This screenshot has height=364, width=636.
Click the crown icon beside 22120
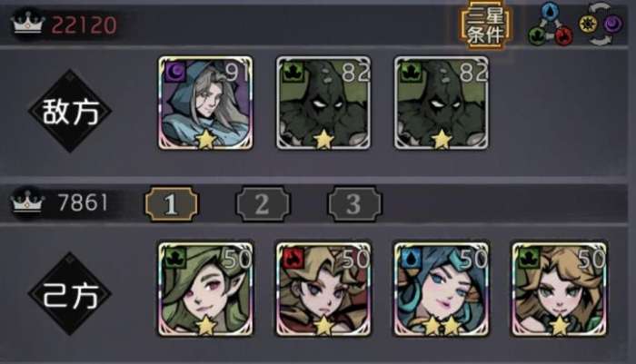click(x=27, y=23)
